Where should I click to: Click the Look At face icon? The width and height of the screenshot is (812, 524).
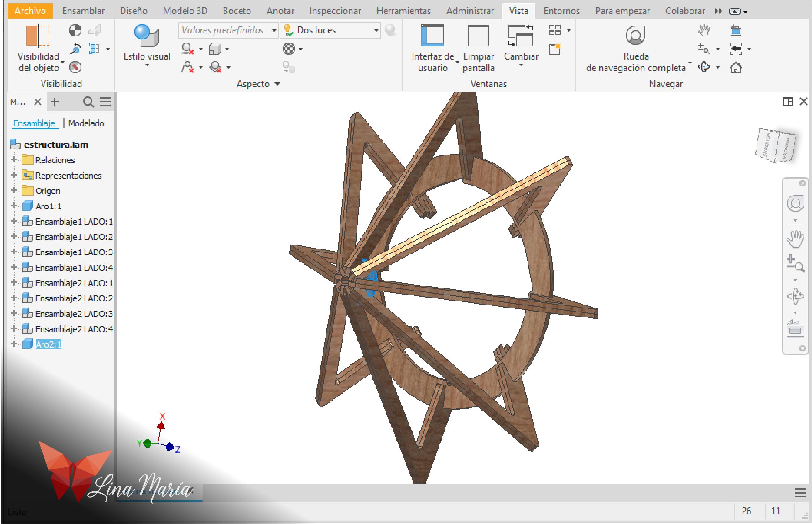tap(736, 30)
